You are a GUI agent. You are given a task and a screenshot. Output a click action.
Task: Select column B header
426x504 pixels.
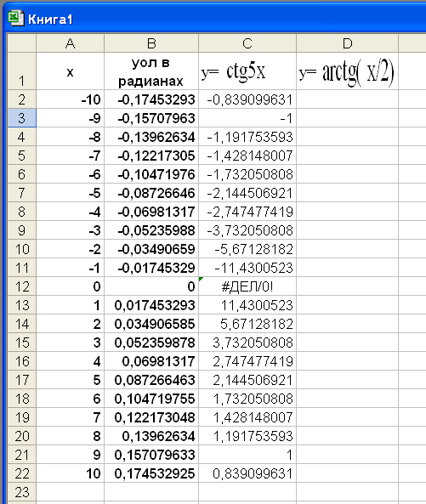click(x=151, y=43)
